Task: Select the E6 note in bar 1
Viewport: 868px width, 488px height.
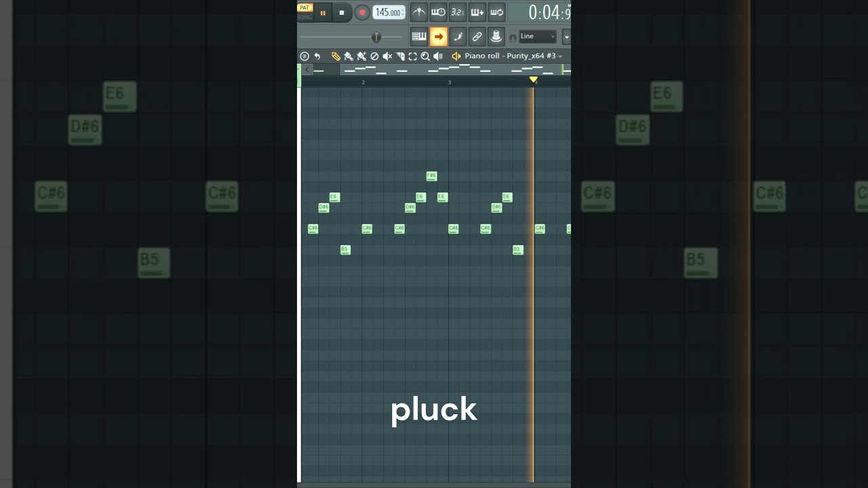Action: 334,197
